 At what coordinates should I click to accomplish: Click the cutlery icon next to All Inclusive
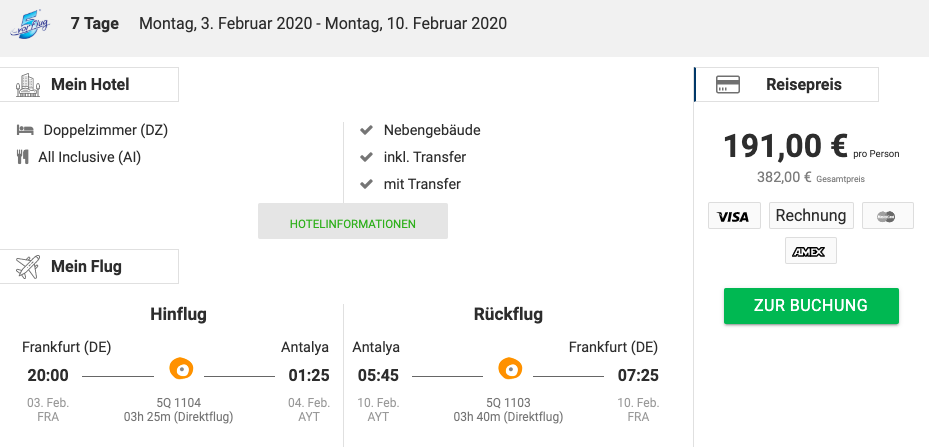click(x=23, y=157)
